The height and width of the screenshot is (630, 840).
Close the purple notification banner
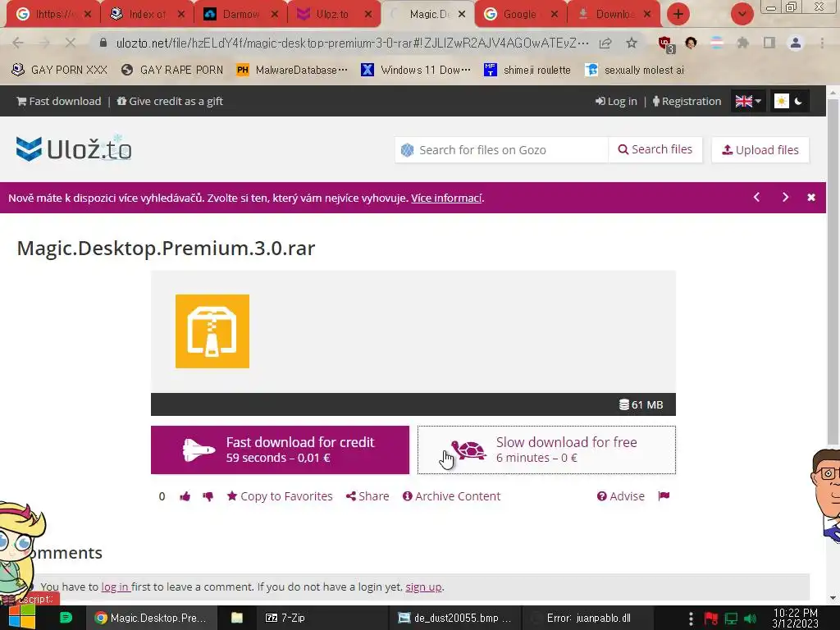[x=811, y=197]
